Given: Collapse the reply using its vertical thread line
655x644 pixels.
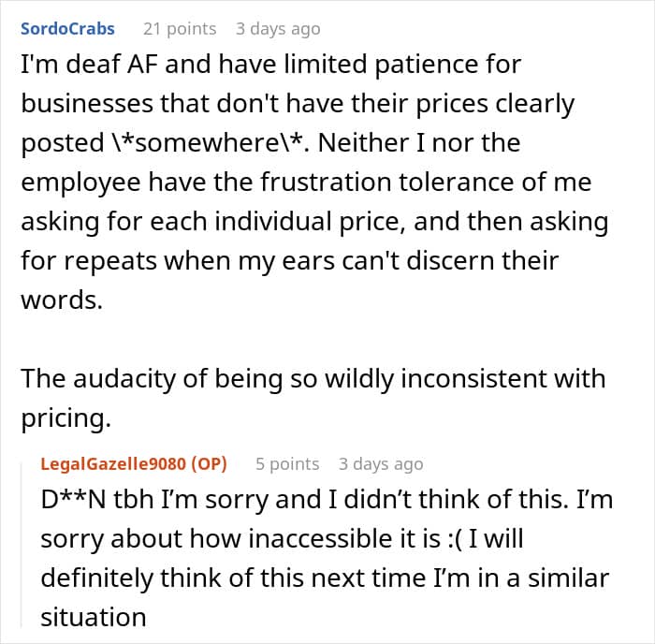Looking at the screenshot, I should point(22,541).
